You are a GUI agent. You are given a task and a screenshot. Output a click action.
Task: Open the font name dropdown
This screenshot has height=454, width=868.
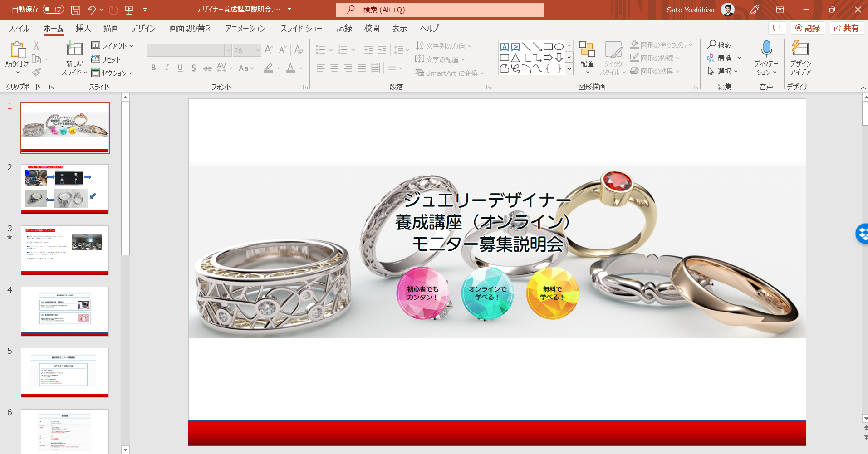228,50
